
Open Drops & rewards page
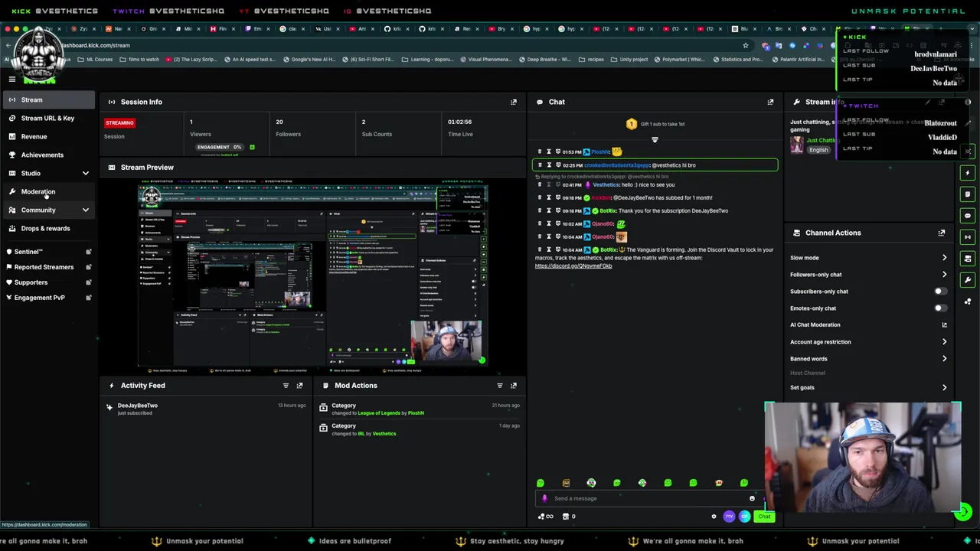coord(49,228)
